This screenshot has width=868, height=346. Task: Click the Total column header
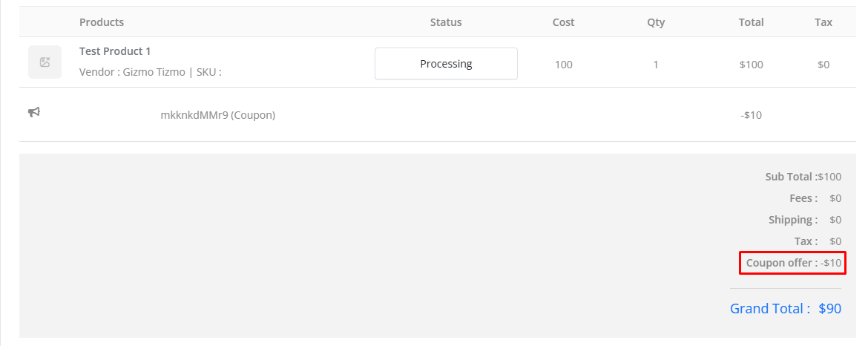[751, 22]
